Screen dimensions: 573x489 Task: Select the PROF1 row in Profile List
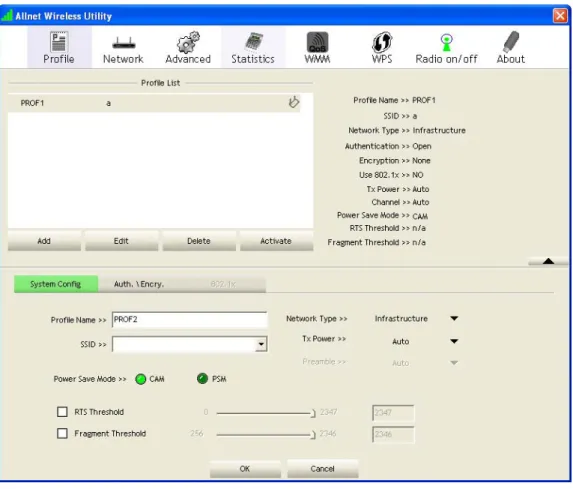point(154,103)
